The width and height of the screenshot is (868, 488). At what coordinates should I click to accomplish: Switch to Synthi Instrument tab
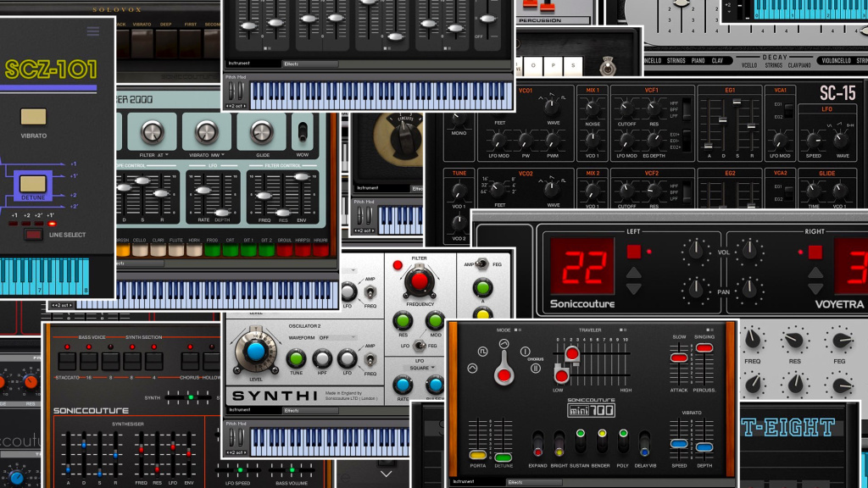253,411
